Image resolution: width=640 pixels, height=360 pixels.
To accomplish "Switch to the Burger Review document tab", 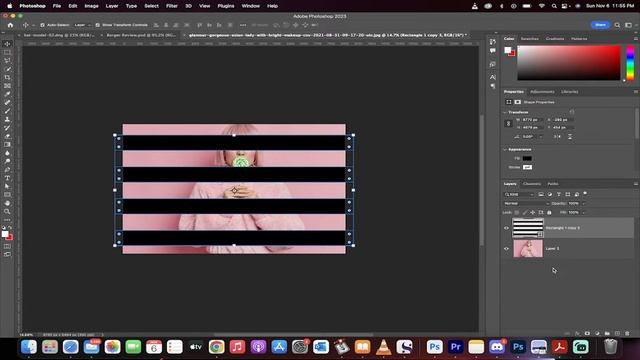I will 140,35.
